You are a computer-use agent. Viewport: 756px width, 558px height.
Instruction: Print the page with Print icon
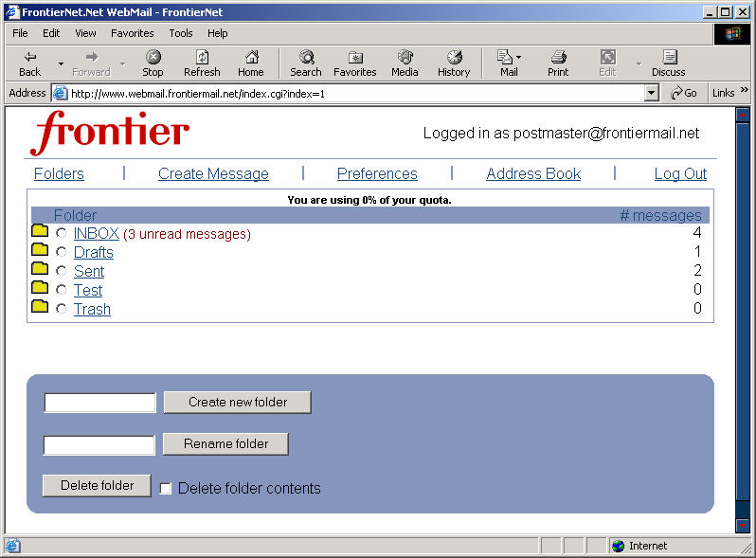click(558, 57)
